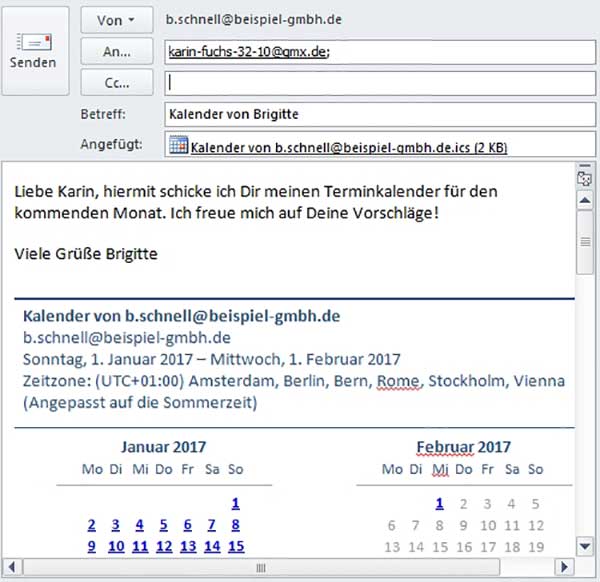Click the Betreff: label
The width and height of the screenshot is (600, 582).
(x=103, y=114)
